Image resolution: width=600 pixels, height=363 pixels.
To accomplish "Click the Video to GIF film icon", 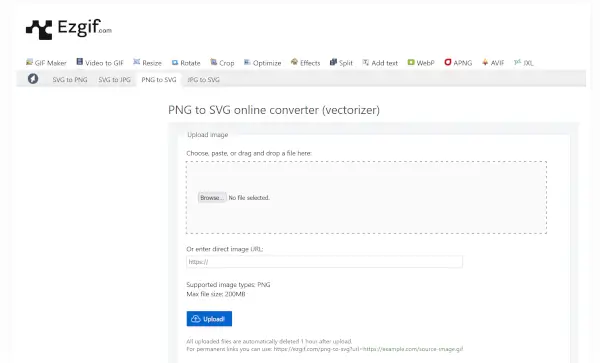I will pyautogui.click(x=79, y=62).
